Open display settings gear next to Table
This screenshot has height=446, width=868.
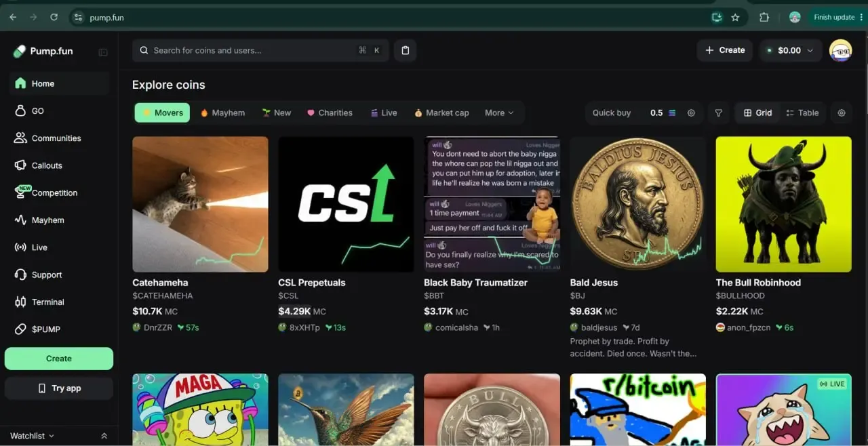[842, 113]
